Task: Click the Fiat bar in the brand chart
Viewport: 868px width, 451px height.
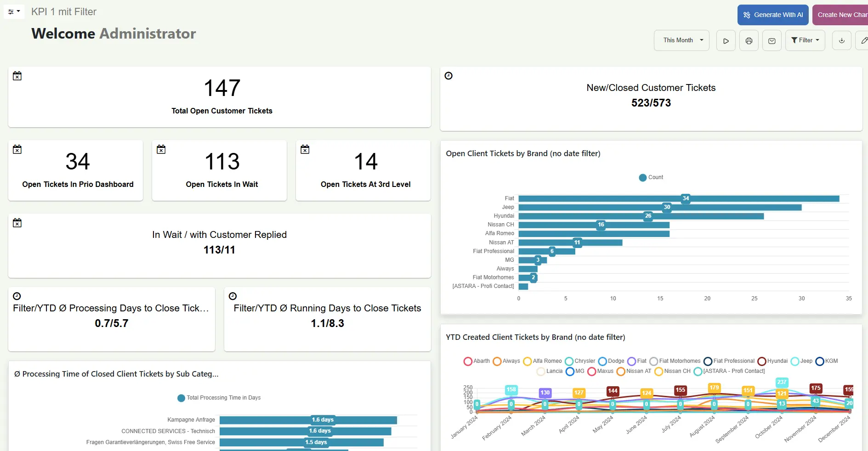Action: coord(678,199)
